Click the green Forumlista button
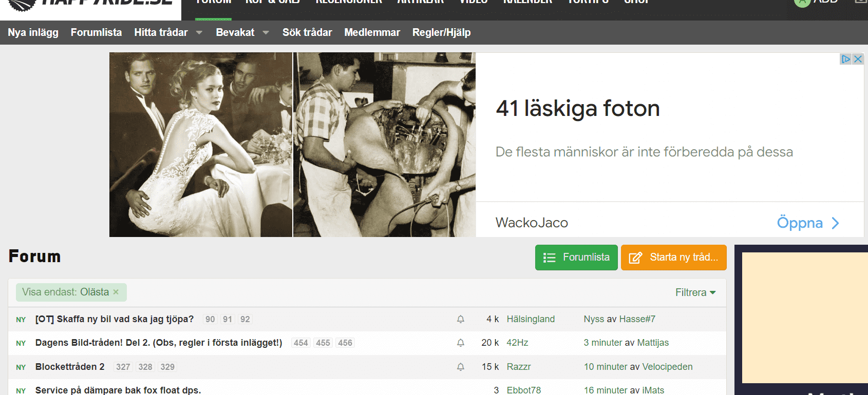 [576, 258]
